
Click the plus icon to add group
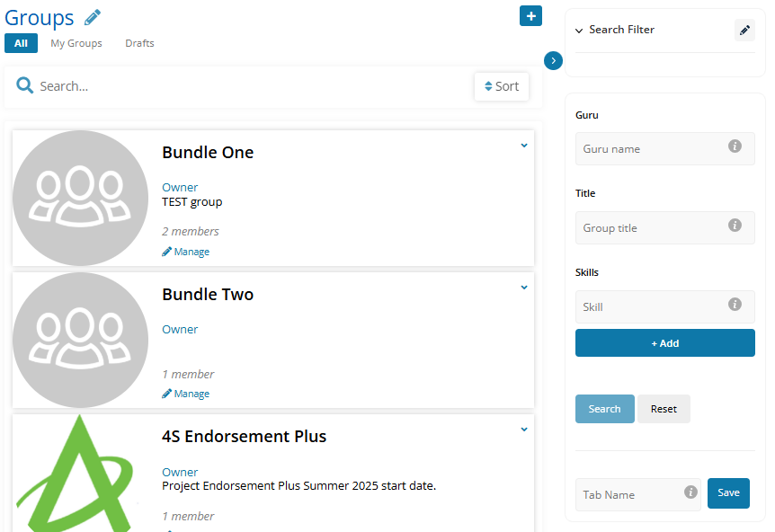tap(530, 16)
